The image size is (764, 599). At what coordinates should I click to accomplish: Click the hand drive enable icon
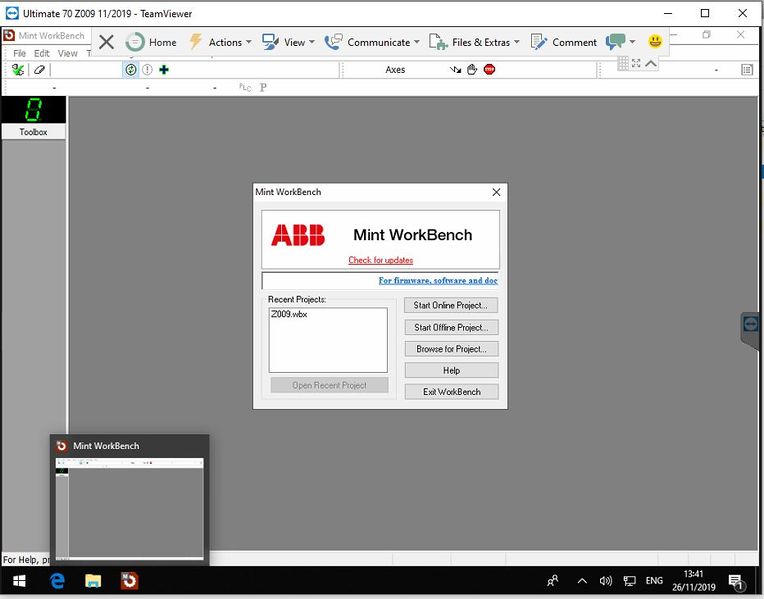click(x=472, y=70)
